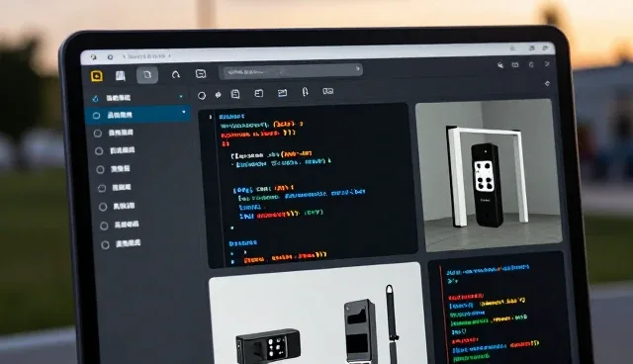Image resolution: width=633 pixels, height=364 pixels.
Task: Open the book icon in the main toolbar
Action: (x=121, y=75)
